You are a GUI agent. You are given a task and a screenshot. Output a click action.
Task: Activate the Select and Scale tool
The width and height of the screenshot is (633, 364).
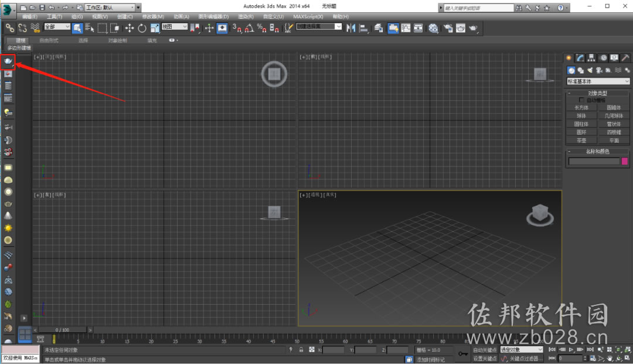tap(155, 28)
